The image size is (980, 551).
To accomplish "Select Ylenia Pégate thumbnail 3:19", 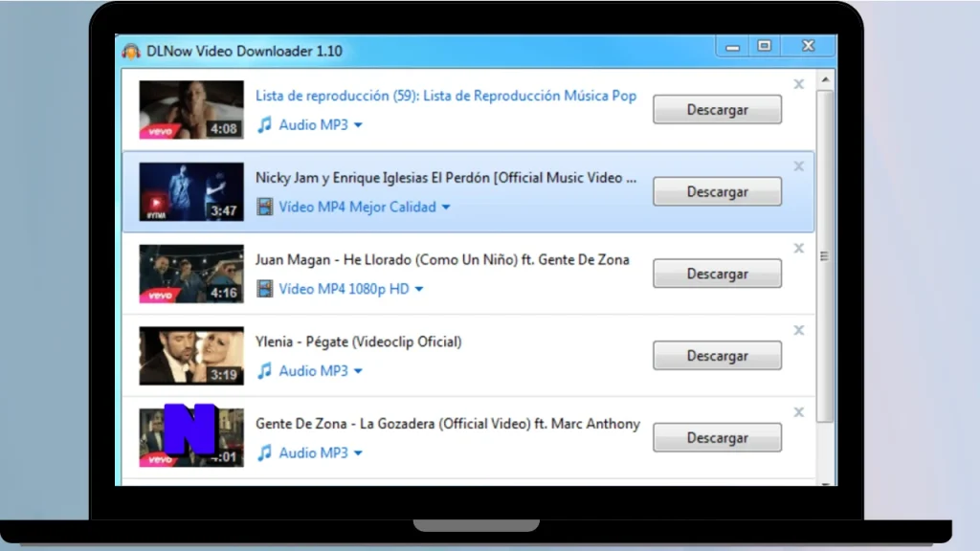I will click(191, 356).
